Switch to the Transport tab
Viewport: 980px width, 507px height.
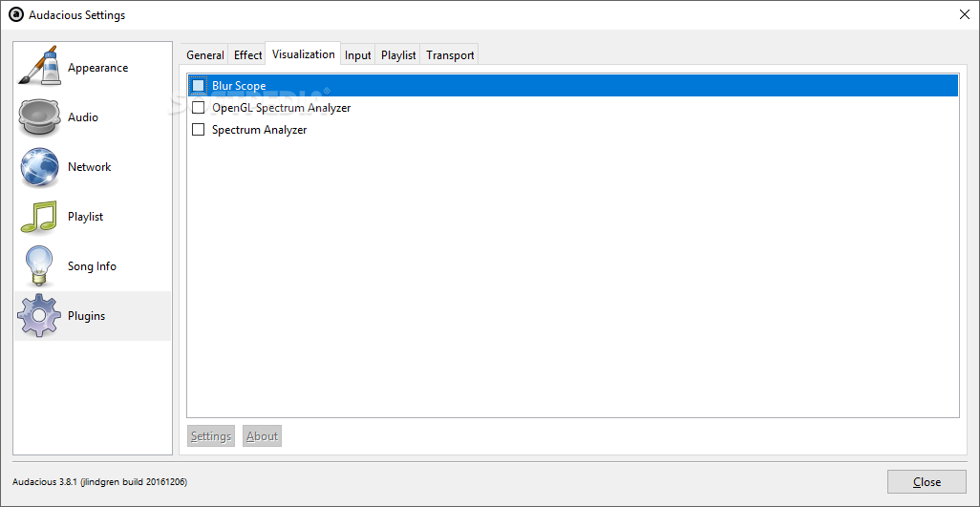450,55
